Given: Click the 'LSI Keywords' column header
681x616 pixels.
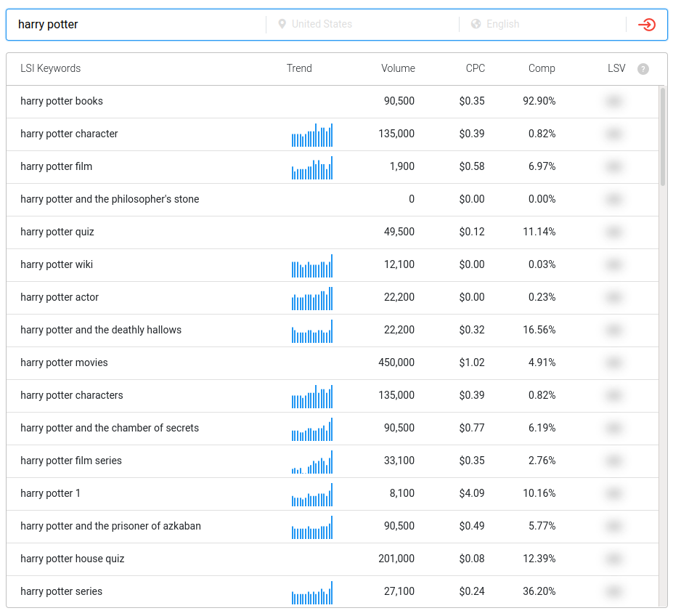Looking at the screenshot, I should pos(50,68).
